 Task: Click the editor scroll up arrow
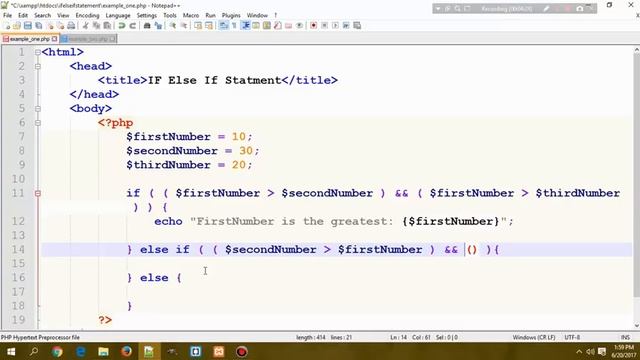(636, 50)
